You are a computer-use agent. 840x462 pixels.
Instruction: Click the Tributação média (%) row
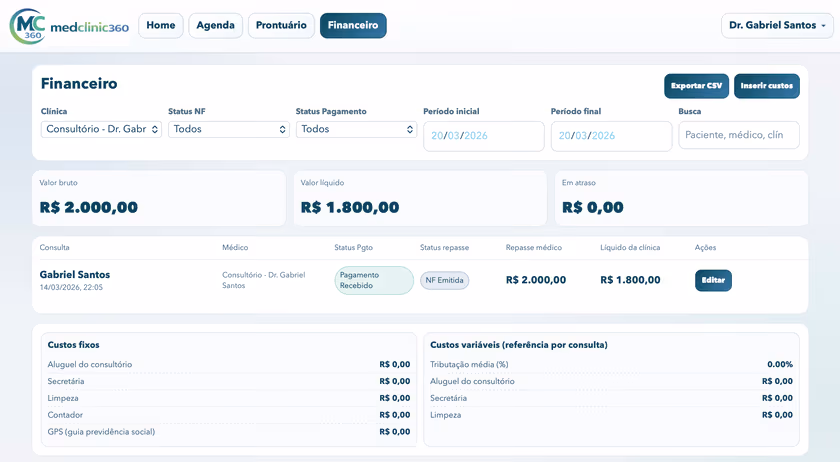point(611,364)
